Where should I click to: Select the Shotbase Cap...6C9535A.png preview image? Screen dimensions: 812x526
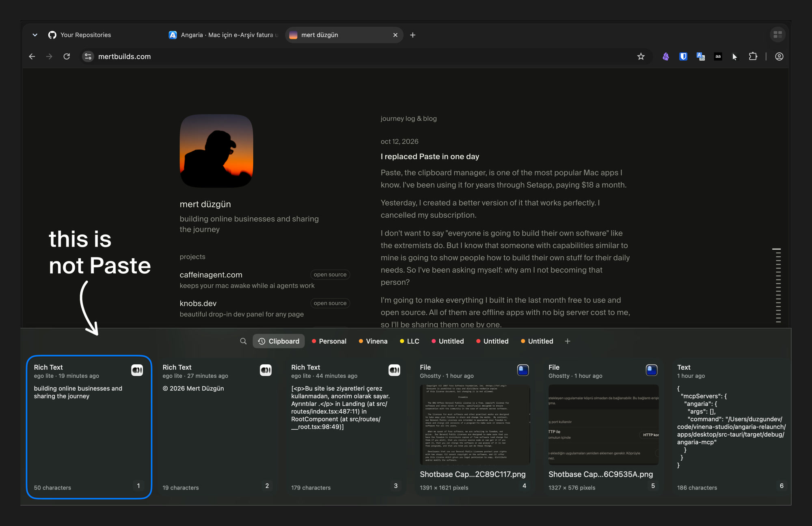pos(603,424)
